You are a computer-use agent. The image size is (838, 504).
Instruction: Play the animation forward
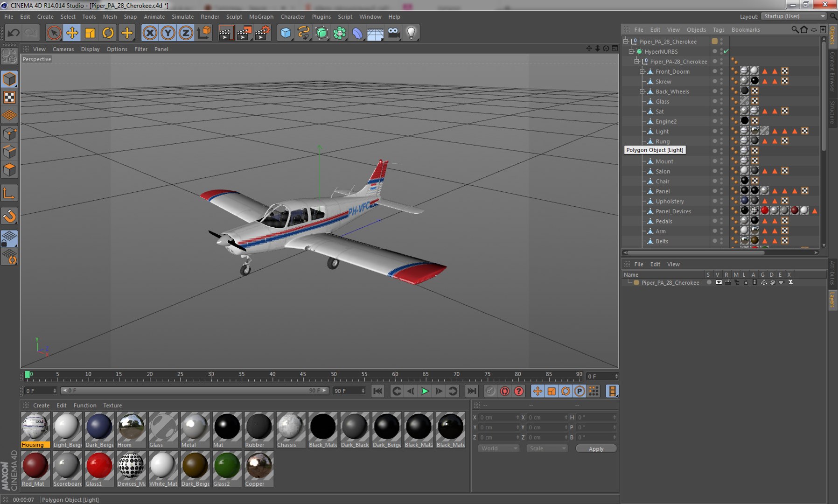(x=425, y=391)
